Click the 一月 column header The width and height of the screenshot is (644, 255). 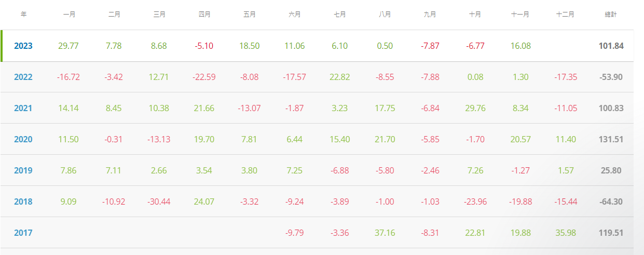[69, 15]
